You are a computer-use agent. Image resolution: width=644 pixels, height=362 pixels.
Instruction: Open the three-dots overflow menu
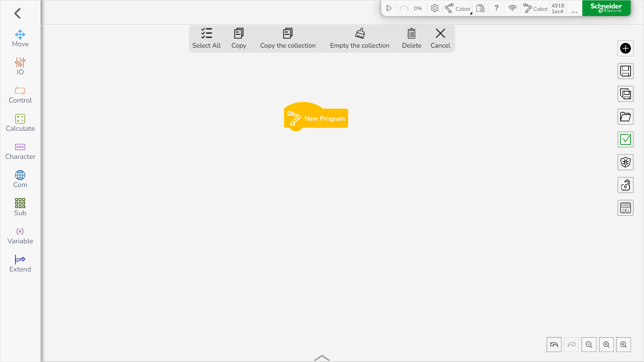(574, 11)
